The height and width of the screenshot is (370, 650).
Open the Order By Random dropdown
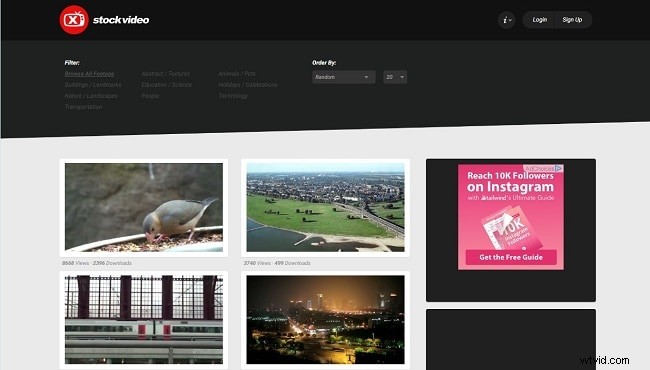click(x=344, y=77)
